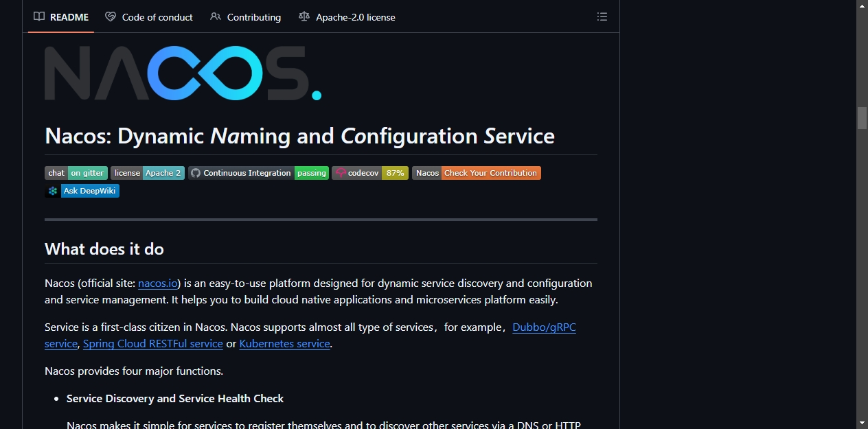
Task: Open the Continuous Integration passing badge
Action: pos(258,173)
